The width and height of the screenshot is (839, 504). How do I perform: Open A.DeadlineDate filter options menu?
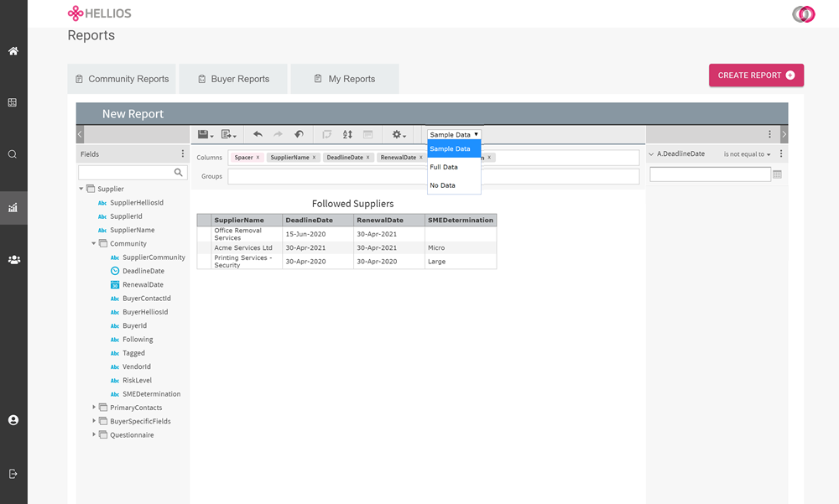780,153
